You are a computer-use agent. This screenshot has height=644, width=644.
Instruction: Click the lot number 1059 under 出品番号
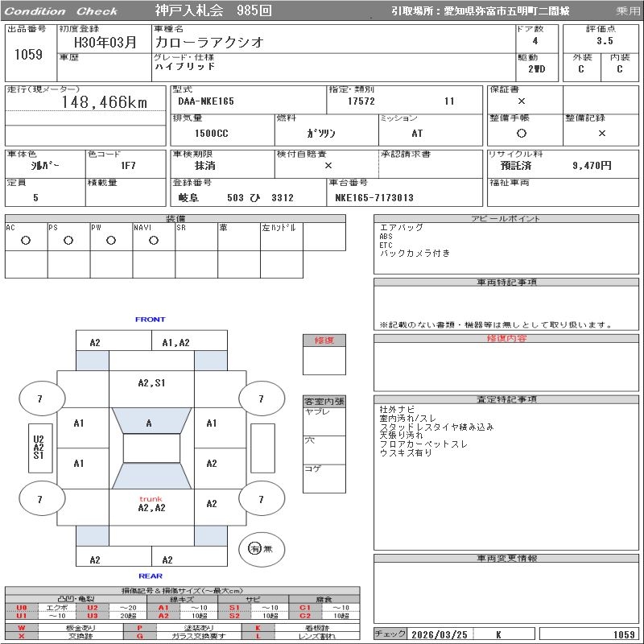point(29,55)
